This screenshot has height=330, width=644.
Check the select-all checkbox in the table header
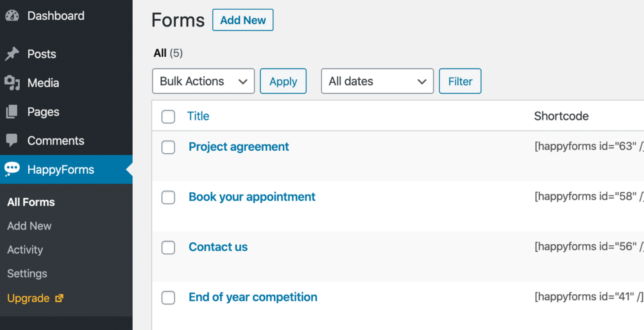click(x=168, y=117)
